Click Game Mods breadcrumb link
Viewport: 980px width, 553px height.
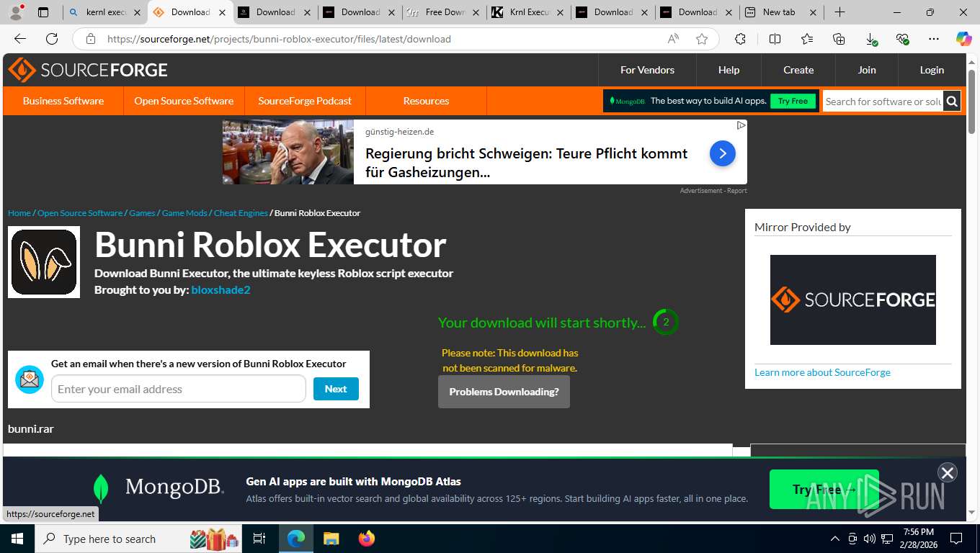pos(184,213)
